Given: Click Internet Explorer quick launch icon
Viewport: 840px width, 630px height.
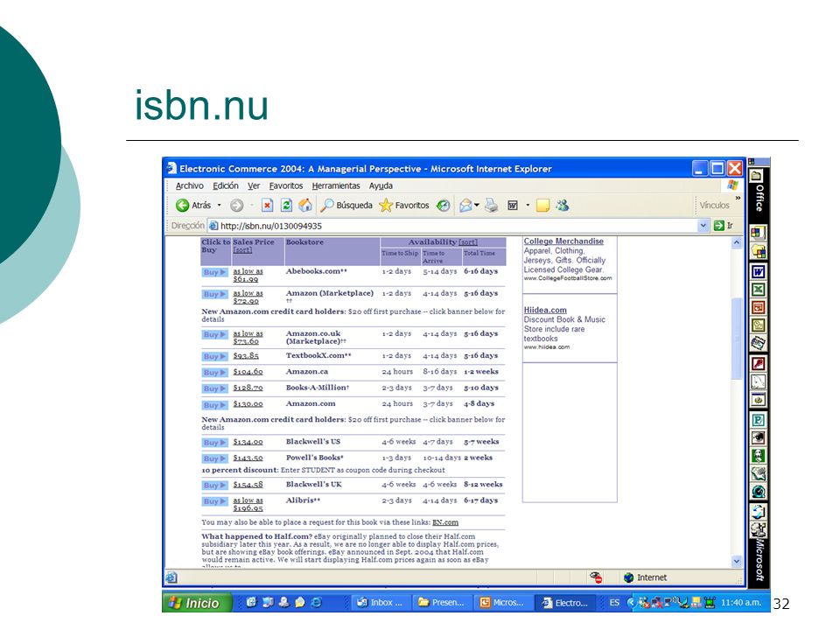Looking at the screenshot, I should click(317, 602).
